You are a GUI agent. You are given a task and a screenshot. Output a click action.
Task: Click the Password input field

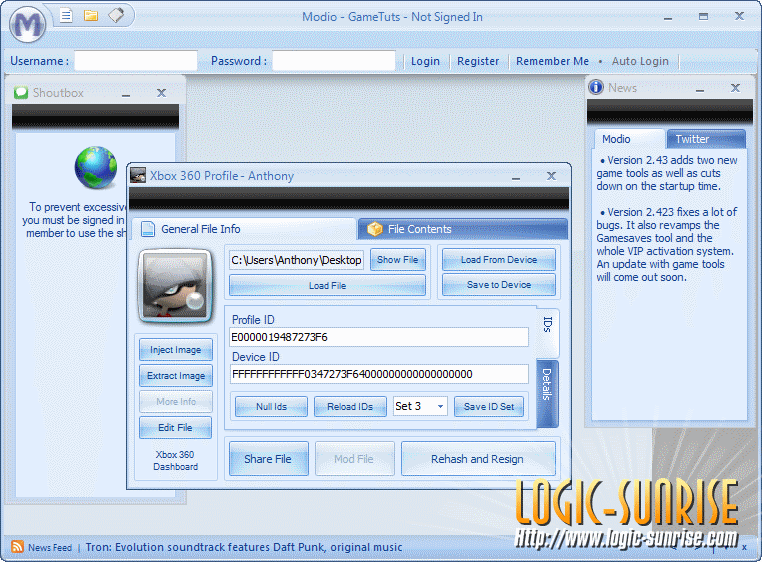333,61
